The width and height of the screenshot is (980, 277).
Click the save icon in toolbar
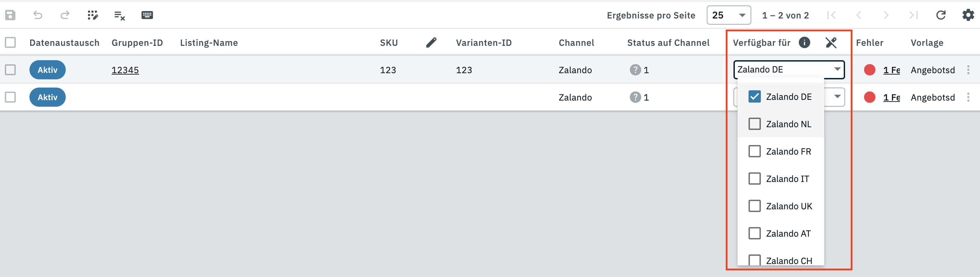[10, 15]
